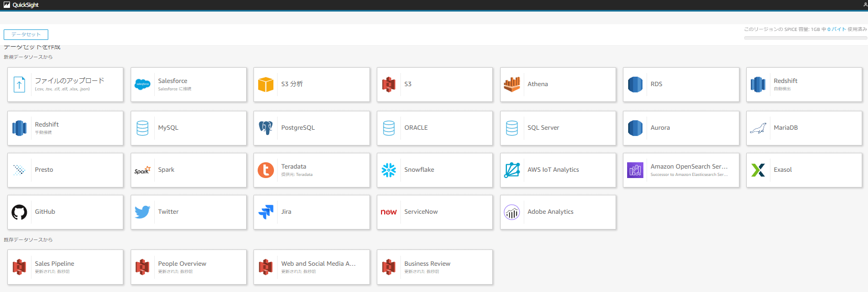Choose the MySQL data source card
The height and width of the screenshot is (292, 868).
pyautogui.click(x=188, y=128)
